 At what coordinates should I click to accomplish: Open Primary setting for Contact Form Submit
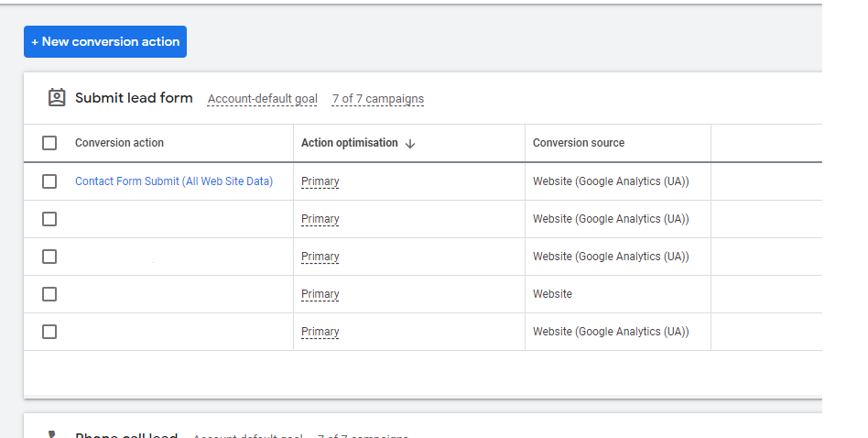click(x=320, y=181)
